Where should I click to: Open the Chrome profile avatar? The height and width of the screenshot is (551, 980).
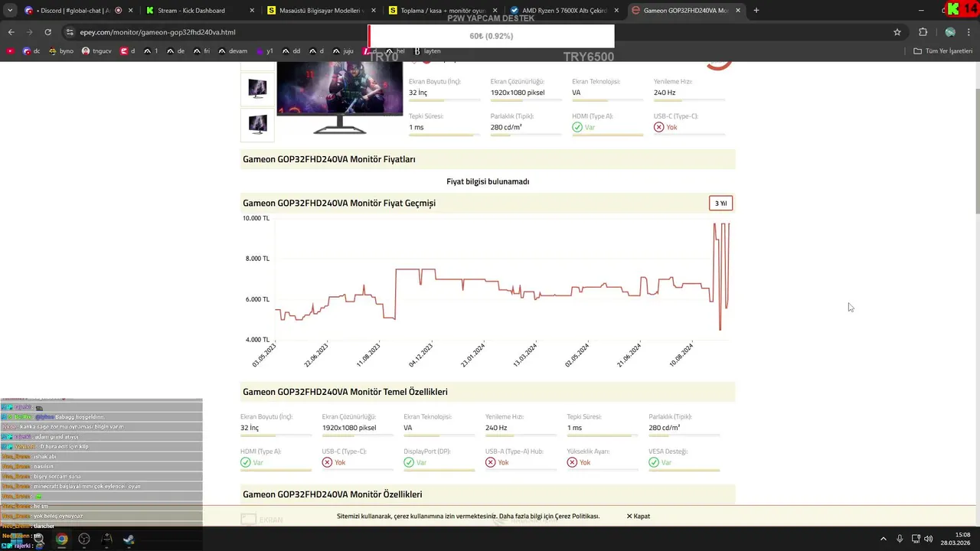click(x=950, y=32)
